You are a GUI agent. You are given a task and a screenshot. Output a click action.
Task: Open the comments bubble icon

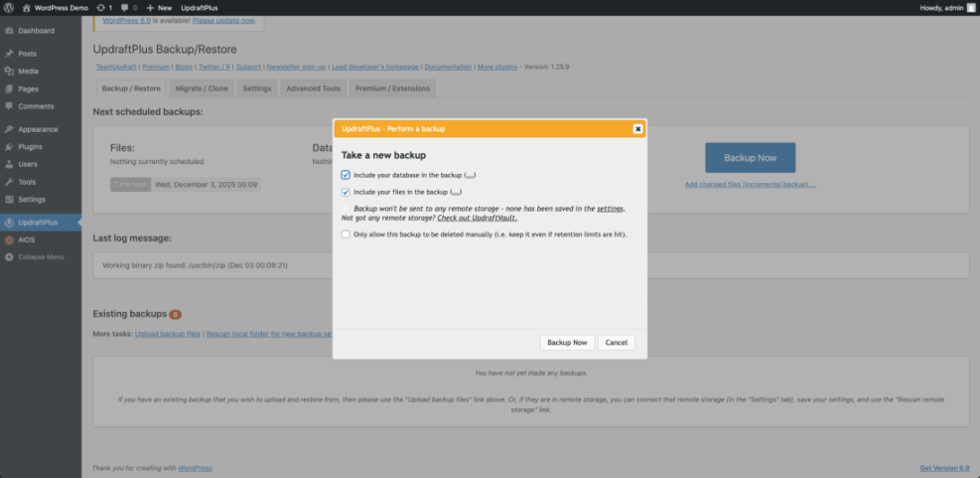[125, 8]
